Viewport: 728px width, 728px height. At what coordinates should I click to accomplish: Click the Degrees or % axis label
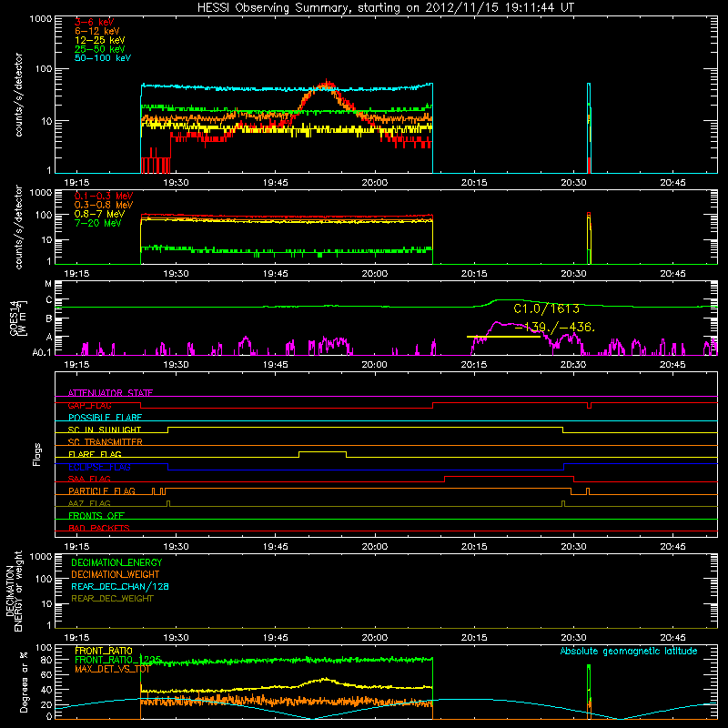[24, 682]
